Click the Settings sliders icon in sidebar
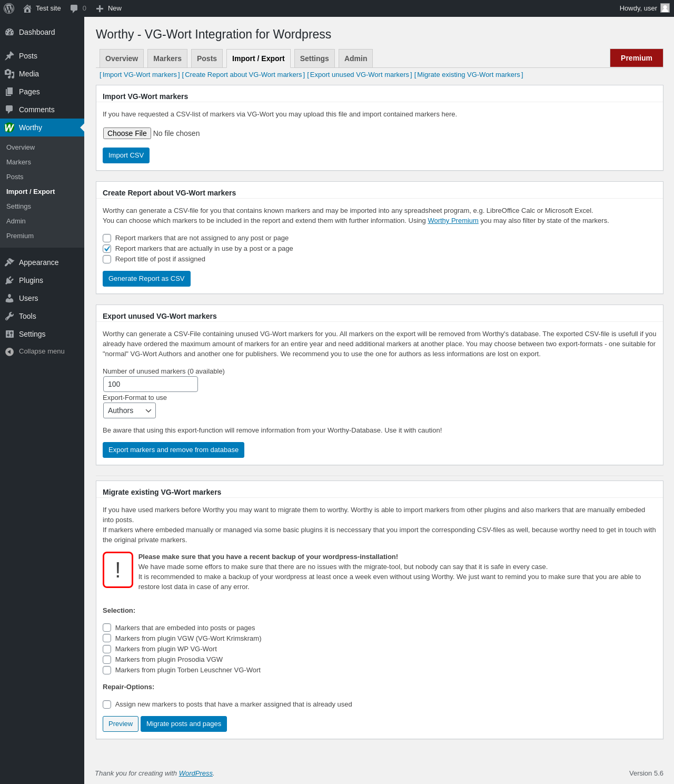 click(x=9, y=334)
